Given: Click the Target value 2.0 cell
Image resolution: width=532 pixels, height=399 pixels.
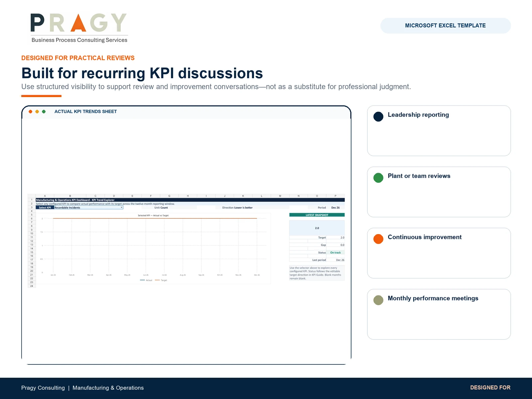Looking at the screenshot, I should 335,237.
